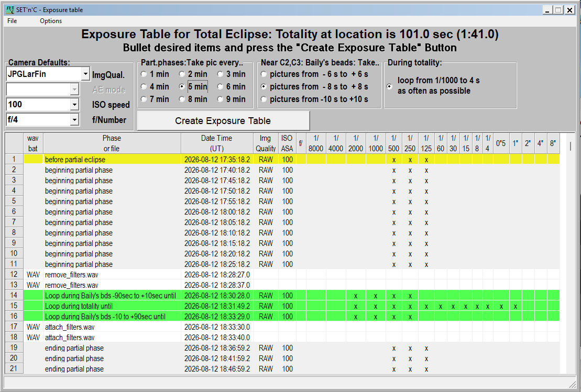Click the Date Time (UT) column header
This screenshot has height=392, width=581.
pyautogui.click(x=217, y=143)
